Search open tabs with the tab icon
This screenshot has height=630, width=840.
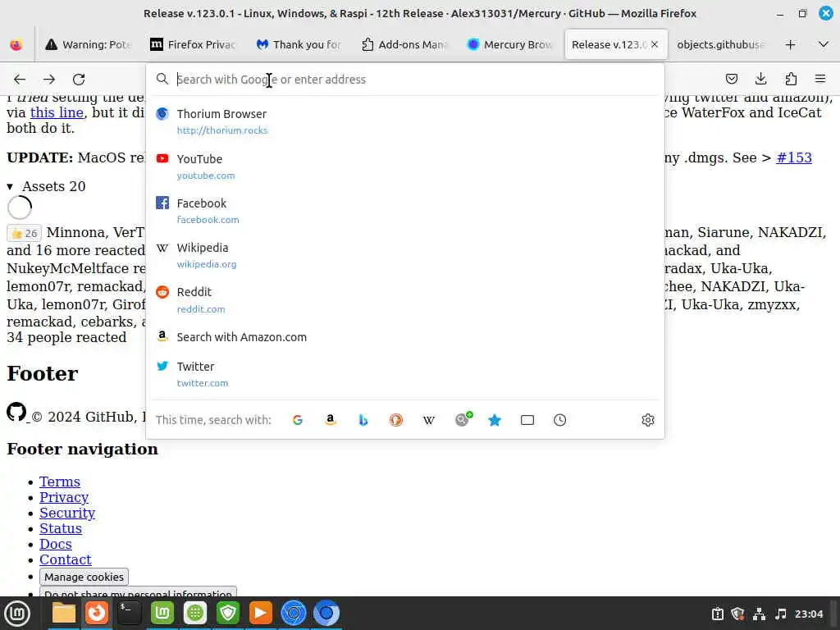point(527,420)
